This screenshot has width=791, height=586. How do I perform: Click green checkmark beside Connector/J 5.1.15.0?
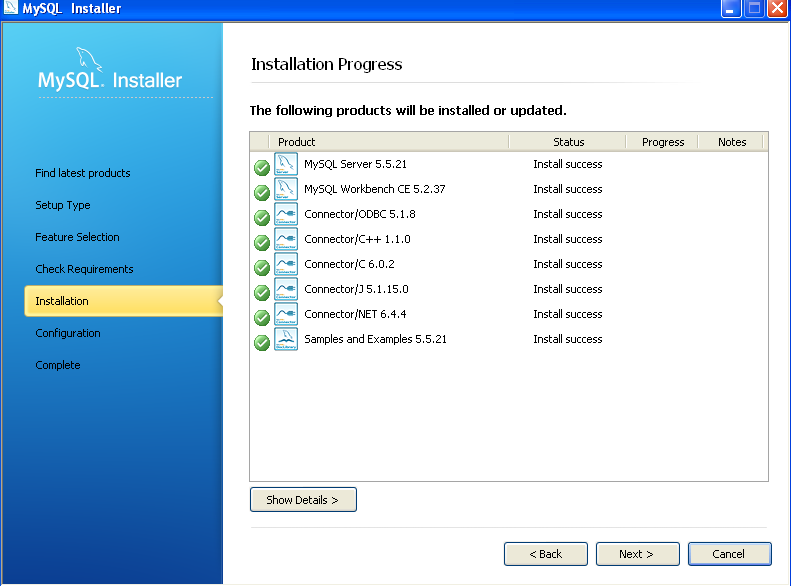[x=262, y=292]
